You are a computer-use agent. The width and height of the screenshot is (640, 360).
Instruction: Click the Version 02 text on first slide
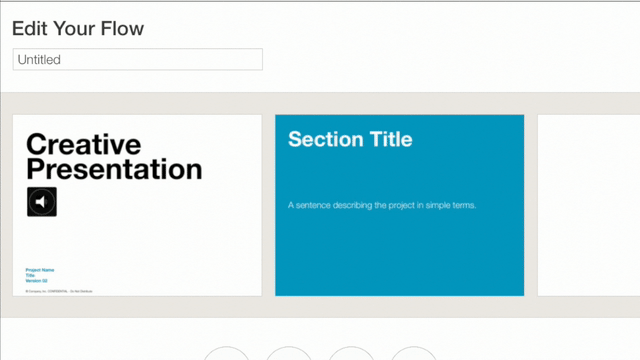[x=36, y=281]
